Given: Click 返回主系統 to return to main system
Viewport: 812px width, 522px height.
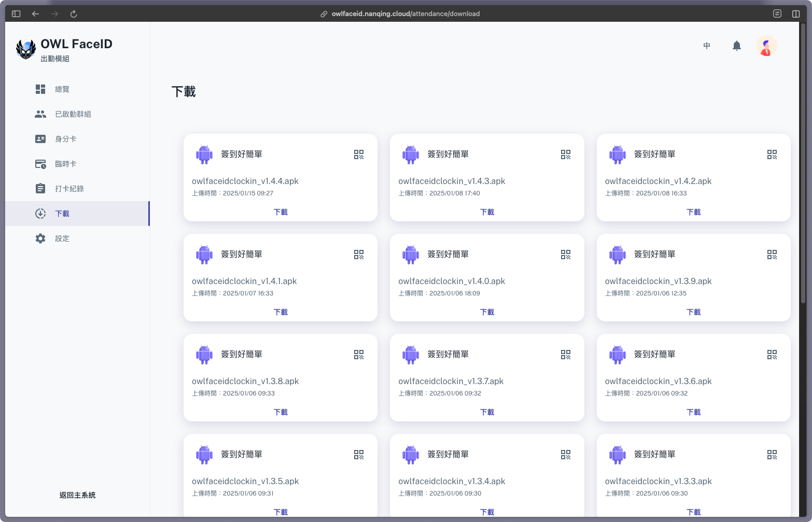Looking at the screenshot, I should [77, 495].
